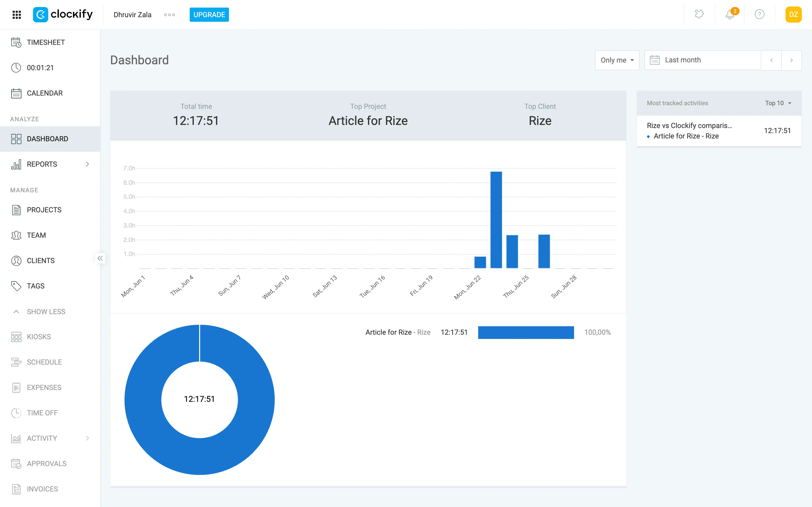Image resolution: width=812 pixels, height=507 pixels.
Task: Open the Top 10 dropdown
Action: coord(778,103)
